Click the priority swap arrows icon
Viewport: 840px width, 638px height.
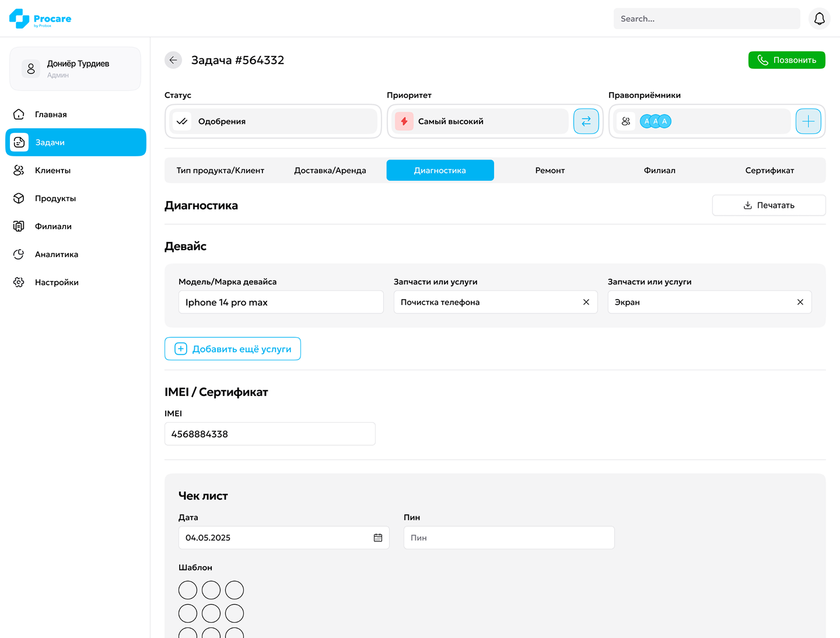pos(586,121)
